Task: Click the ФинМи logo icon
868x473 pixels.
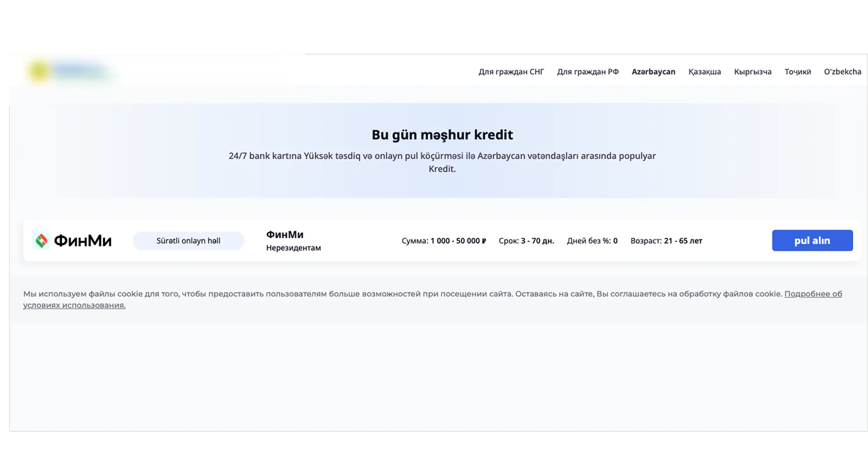Action: click(x=42, y=240)
